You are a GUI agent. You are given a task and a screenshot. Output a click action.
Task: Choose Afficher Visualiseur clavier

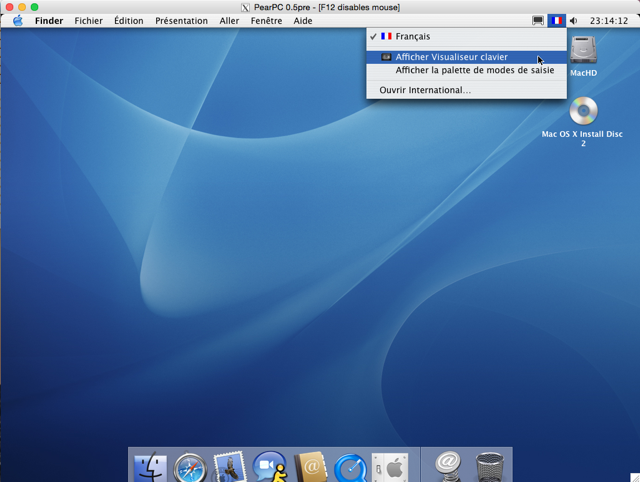pyautogui.click(x=467, y=57)
